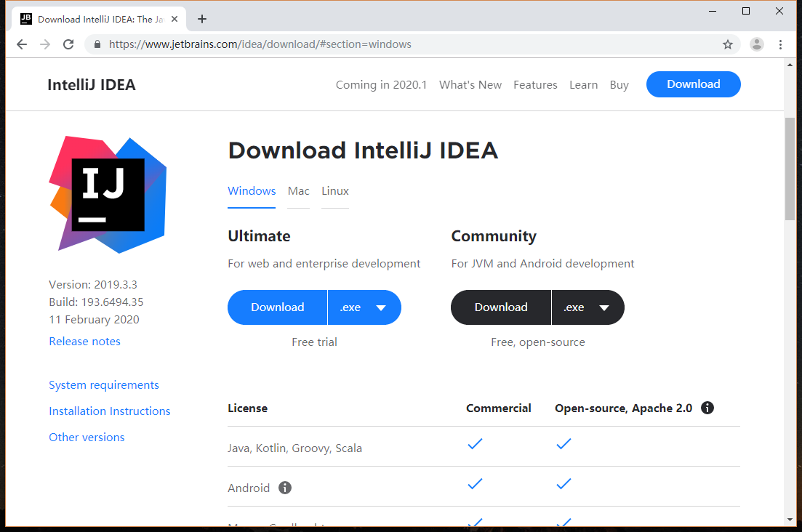Viewport: 802px width, 532px height.
Task: Maximize the Chrome window
Action: click(x=746, y=11)
